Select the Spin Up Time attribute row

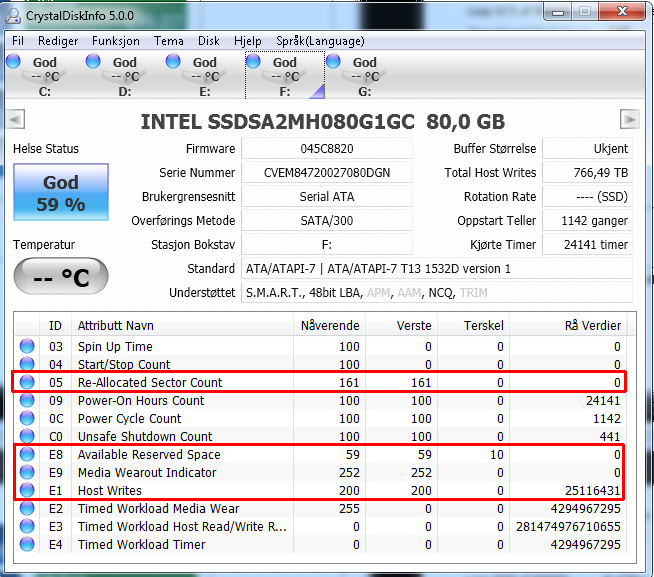click(321, 346)
